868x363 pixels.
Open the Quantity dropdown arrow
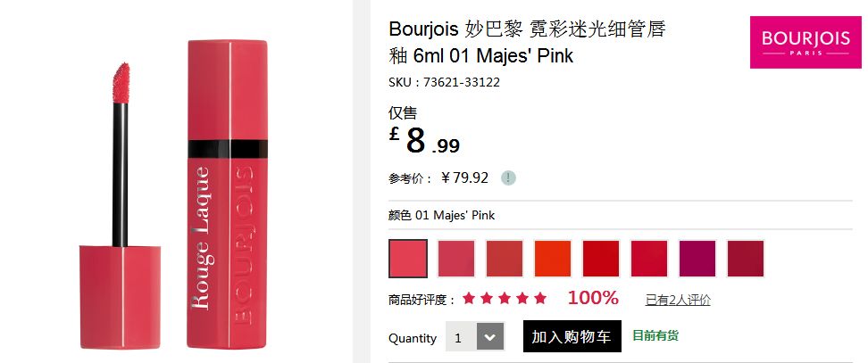coord(490,336)
